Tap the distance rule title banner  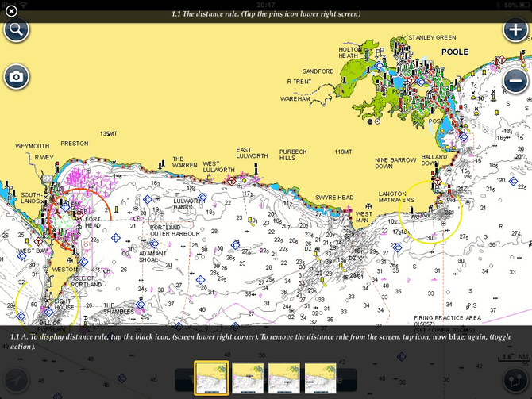pyautogui.click(x=266, y=13)
